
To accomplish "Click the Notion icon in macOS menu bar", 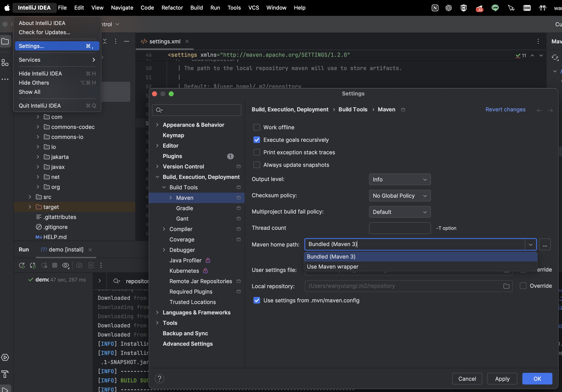I will (435, 8).
